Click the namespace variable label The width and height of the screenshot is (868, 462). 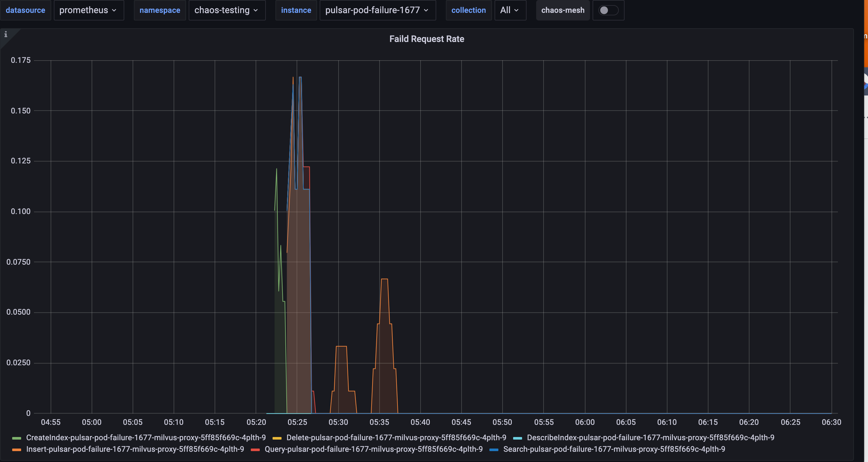pos(160,10)
